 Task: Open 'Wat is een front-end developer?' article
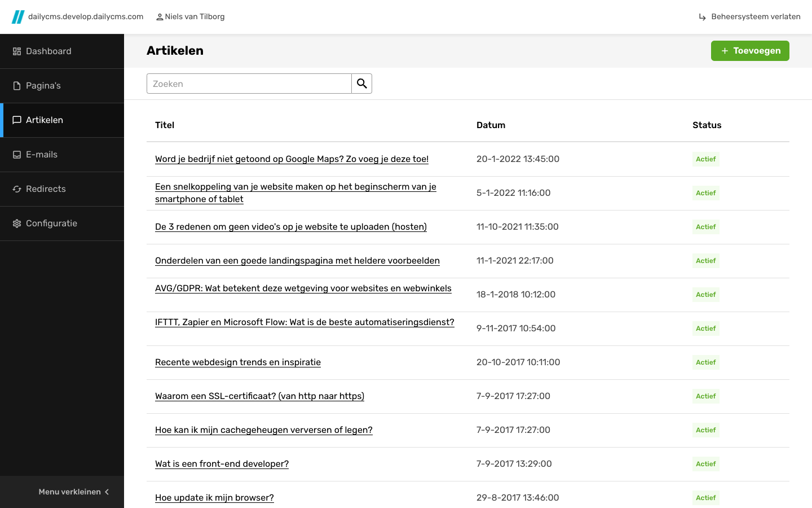coord(222,464)
